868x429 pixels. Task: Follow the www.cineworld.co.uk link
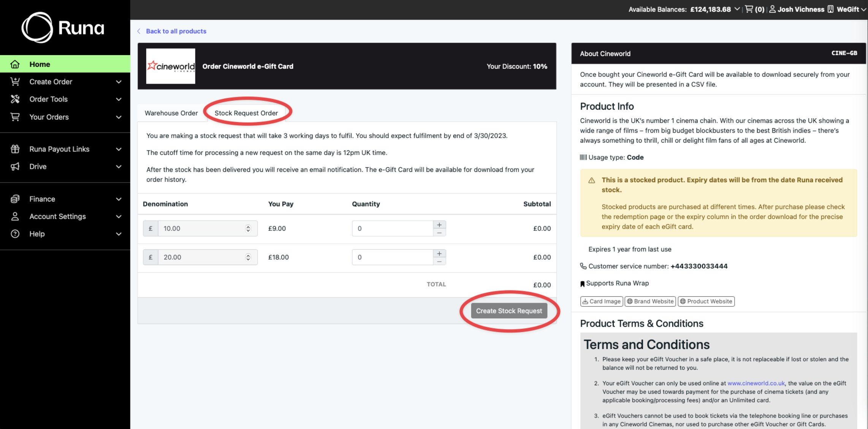click(756, 383)
